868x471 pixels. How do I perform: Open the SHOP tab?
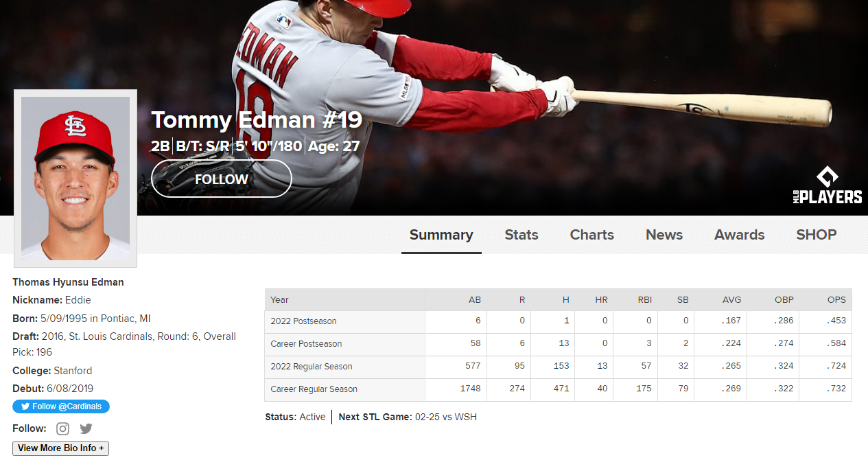click(x=817, y=235)
